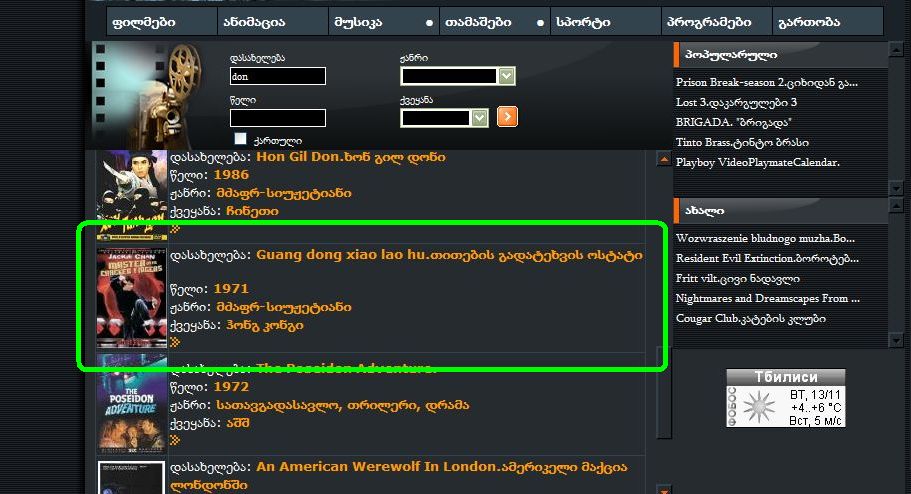The width and height of the screenshot is (911, 494).
Task: Open Cougar Club new link
Action: tap(751, 318)
